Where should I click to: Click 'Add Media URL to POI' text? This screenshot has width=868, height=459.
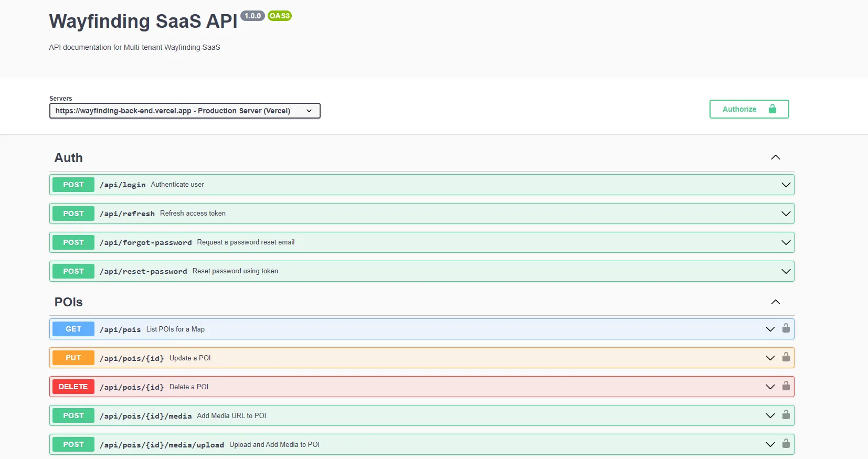pyautogui.click(x=231, y=415)
